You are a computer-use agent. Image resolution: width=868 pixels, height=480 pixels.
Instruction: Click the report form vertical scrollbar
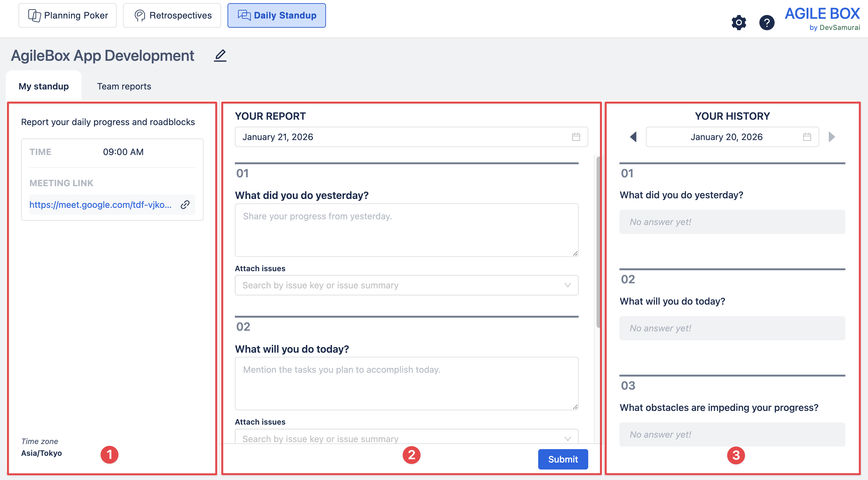(x=598, y=242)
